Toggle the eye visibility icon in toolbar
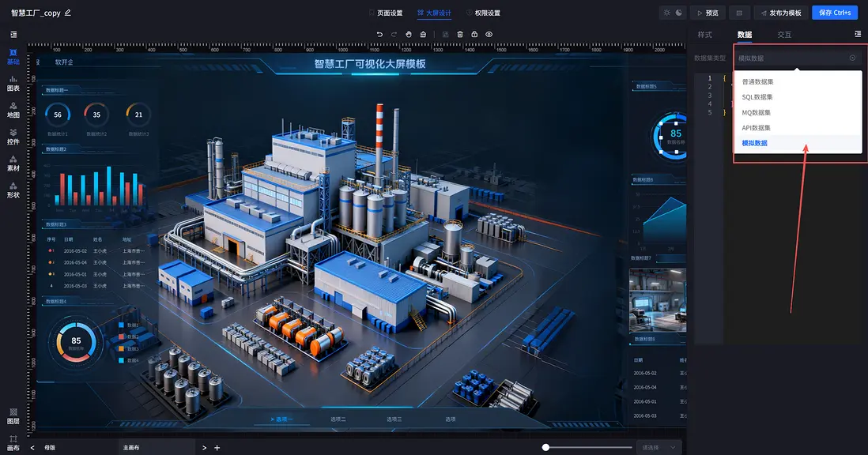 pos(489,34)
